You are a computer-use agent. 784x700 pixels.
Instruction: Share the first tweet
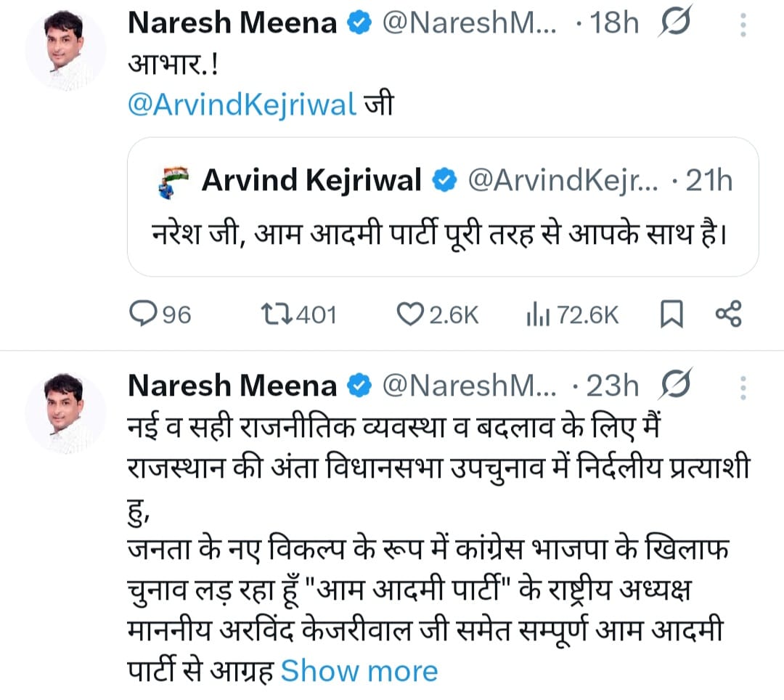point(728,314)
